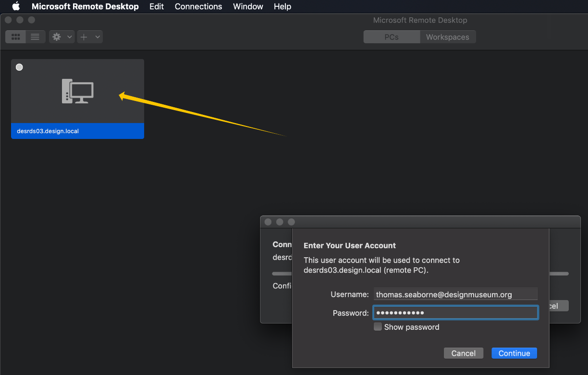Open the Edit menu
Image resolution: width=588 pixels, height=375 pixels.
pyautogui.click(x=157, y=6)
